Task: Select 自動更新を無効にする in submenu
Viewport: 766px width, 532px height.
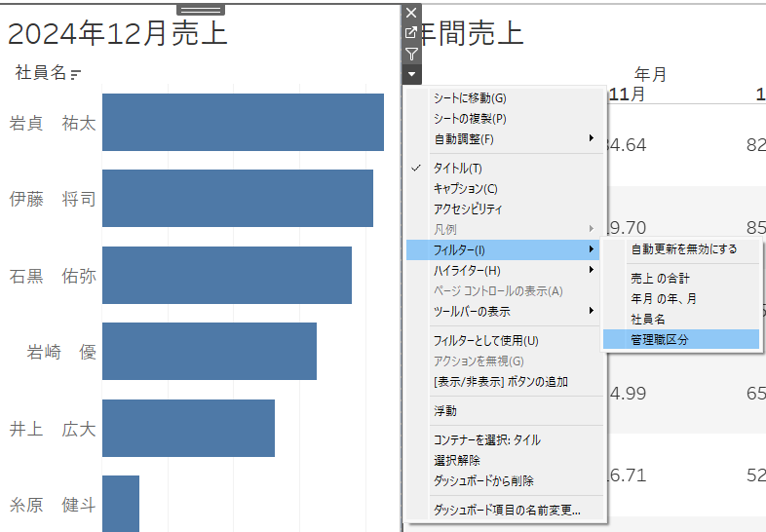Action: [681, 249]
